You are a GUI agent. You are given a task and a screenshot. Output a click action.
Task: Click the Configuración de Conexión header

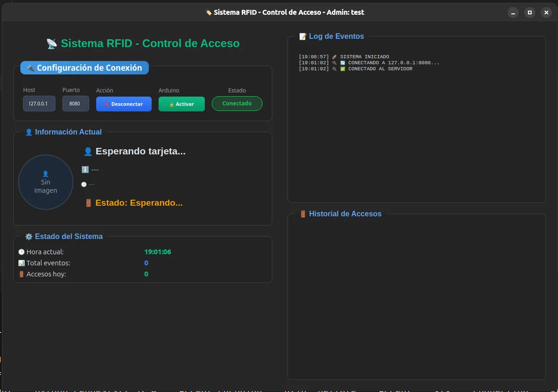pyautogui.click(x=85, y=68)
